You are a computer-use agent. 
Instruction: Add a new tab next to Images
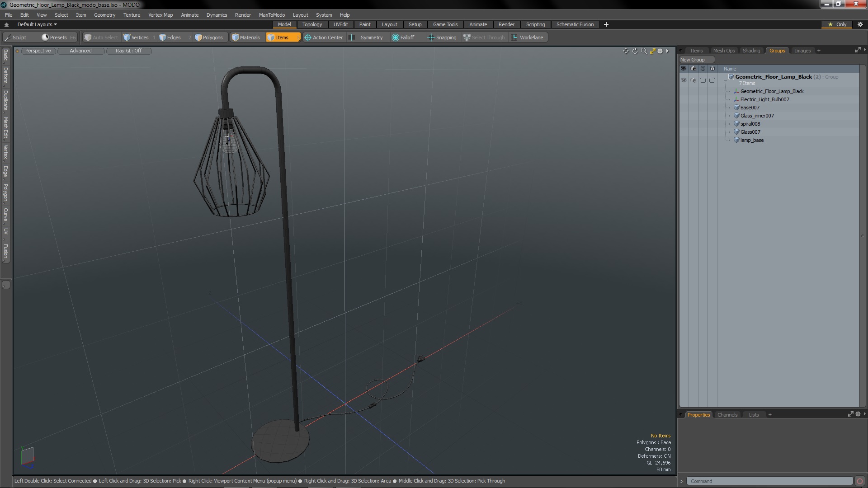[x=819, y=51]
